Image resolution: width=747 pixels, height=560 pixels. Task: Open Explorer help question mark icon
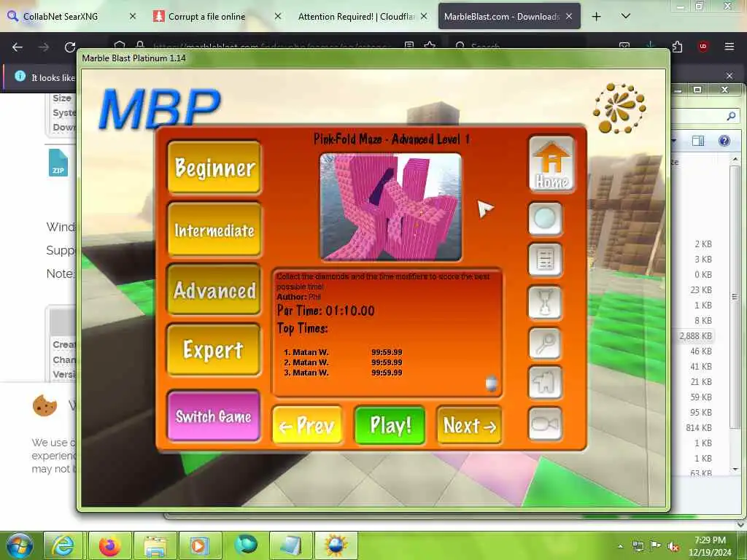(x=724, y=141)
